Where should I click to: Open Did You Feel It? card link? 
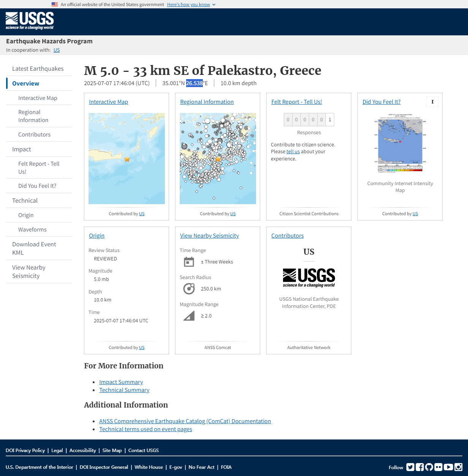click(381, 102)
